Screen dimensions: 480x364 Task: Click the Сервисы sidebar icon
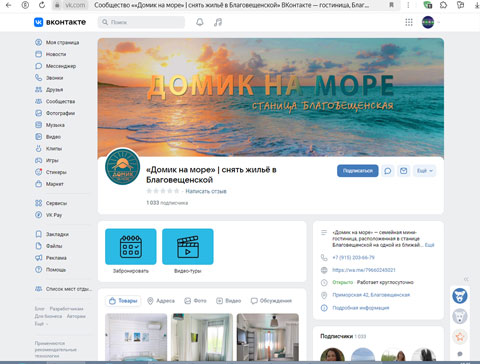[x=39, y=203]
